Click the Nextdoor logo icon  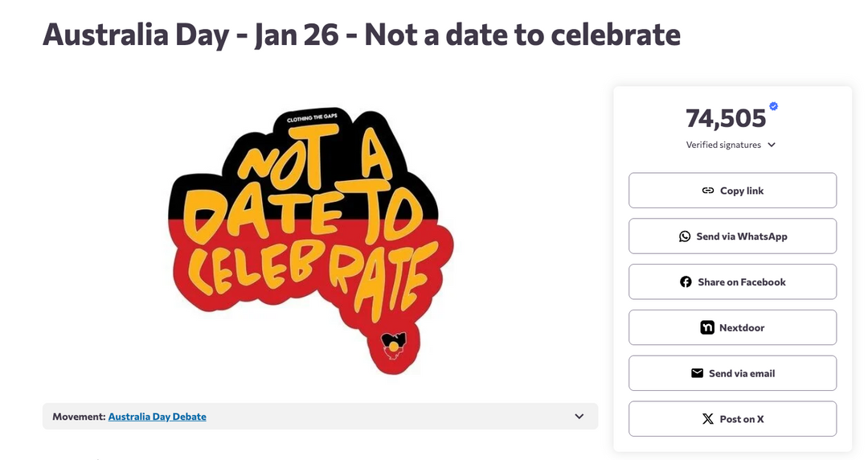coord(707,328)
